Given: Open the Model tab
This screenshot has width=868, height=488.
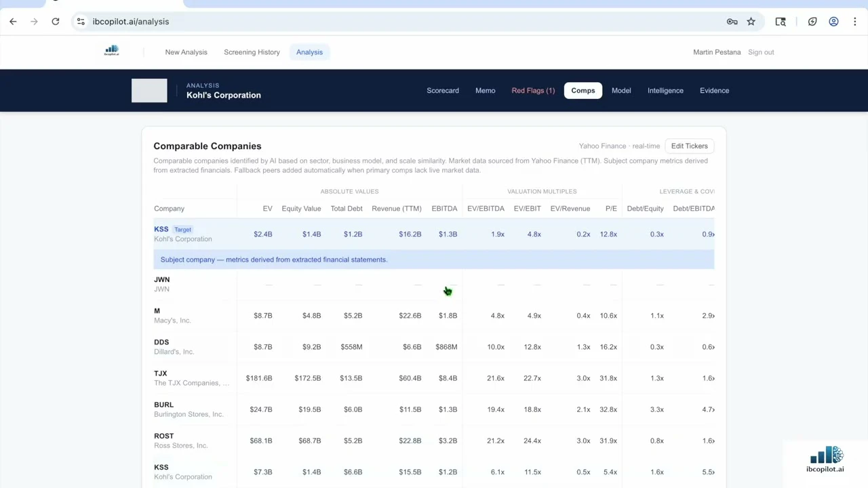Looking at the screenshot, I should (621, 90).
